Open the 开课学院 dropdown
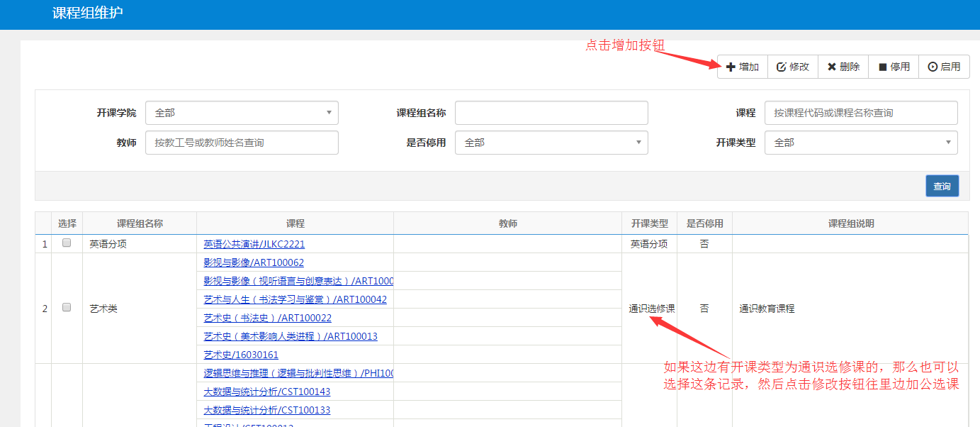The height and width of the screenshot is (427, 980). pyautogui.click(x=242, y=113)
